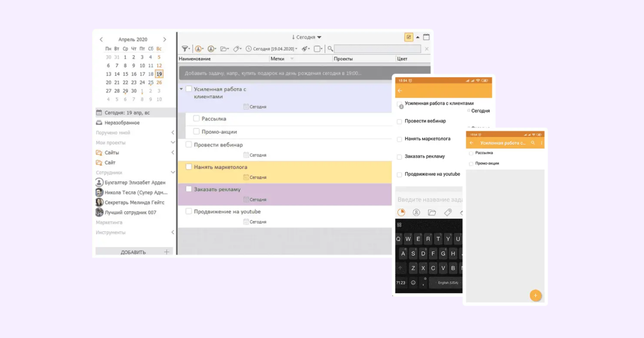Sort by Проекты column header
Screen dimensions: 644x338
343,59
